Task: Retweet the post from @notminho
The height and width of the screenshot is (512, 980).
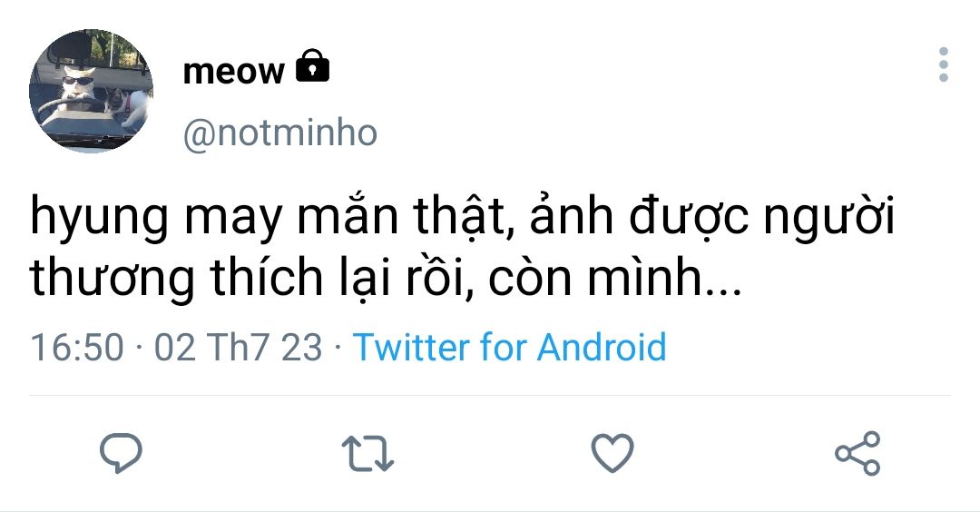Action: point(367,453)
